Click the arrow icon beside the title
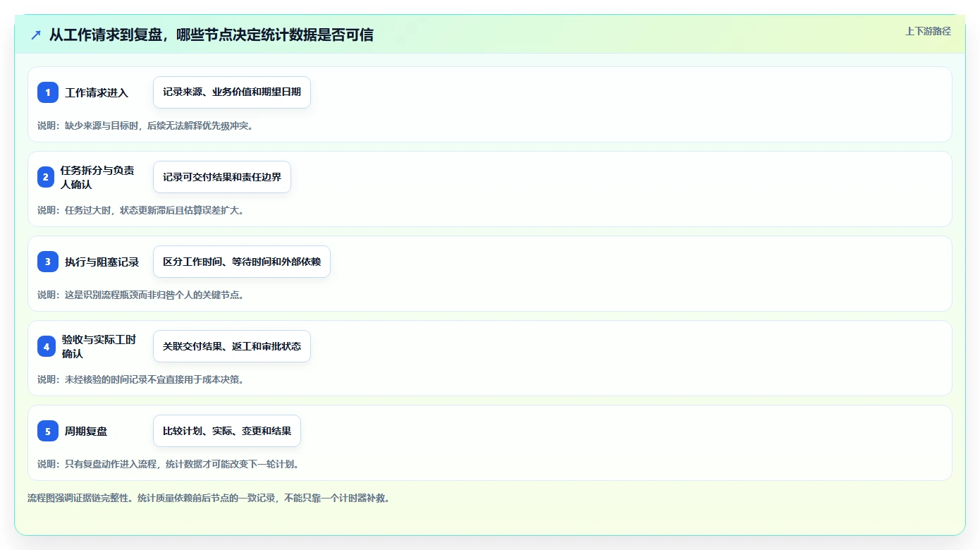This screenshot has height=550, width=980. tap(36, 35)
